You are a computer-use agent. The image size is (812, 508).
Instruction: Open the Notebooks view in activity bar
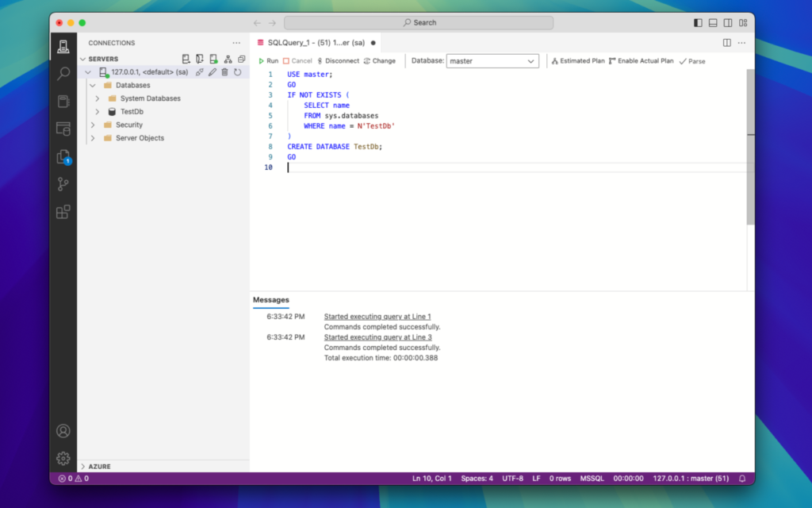tap(63, 101)
